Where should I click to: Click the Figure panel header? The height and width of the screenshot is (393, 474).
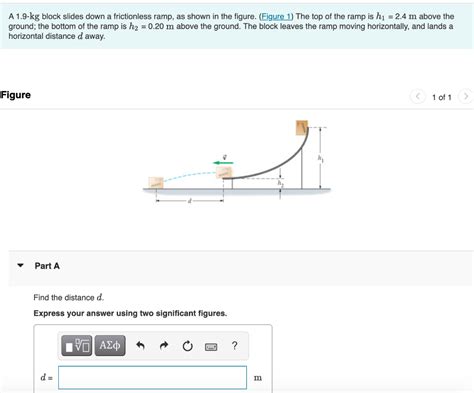coord(16,95)
